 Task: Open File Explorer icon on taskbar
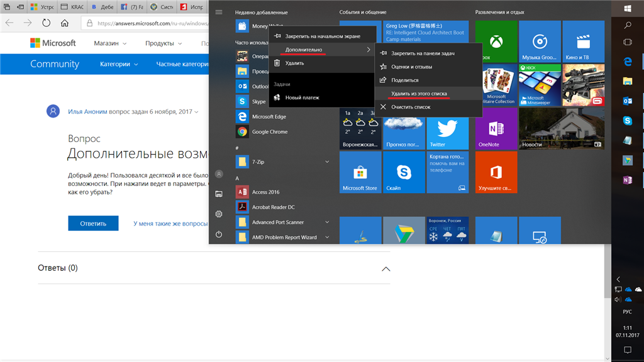[628, 81]
